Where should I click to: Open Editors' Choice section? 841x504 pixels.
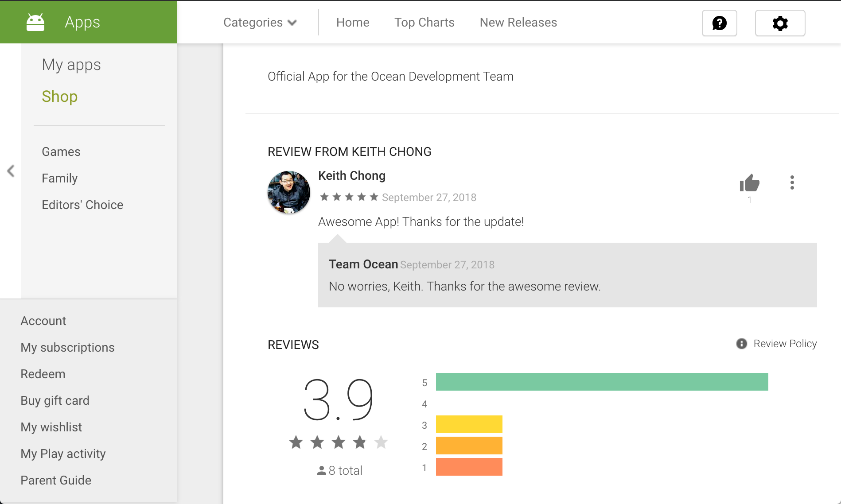coord(82,205)
